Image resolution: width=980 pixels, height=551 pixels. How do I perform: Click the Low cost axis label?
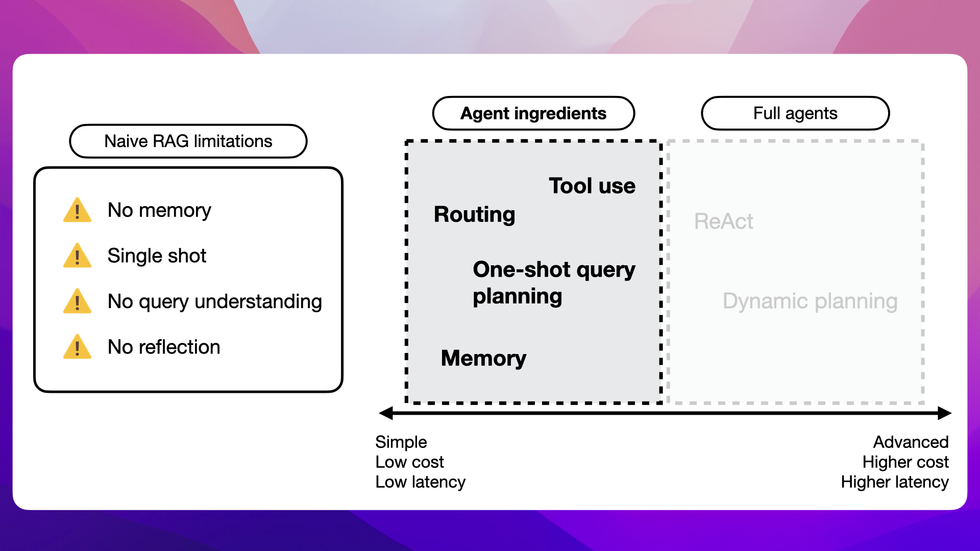[409, 462]
